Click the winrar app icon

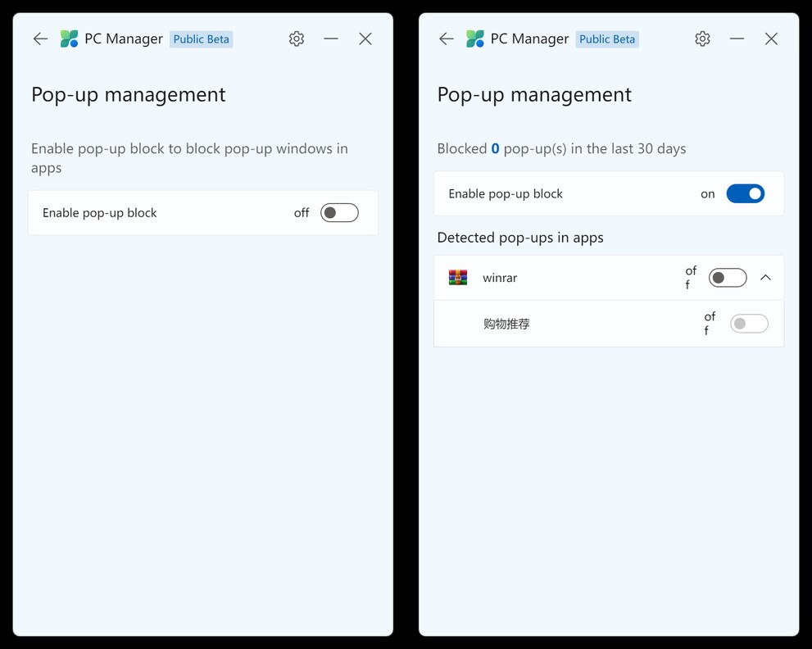(x=458, y=278)
